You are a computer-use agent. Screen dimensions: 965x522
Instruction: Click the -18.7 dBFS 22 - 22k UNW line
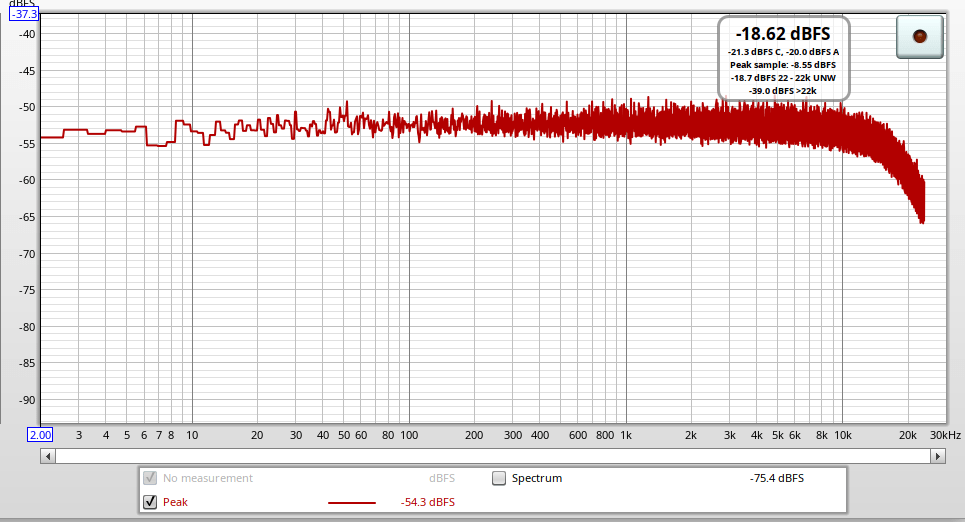pos(783,78)
